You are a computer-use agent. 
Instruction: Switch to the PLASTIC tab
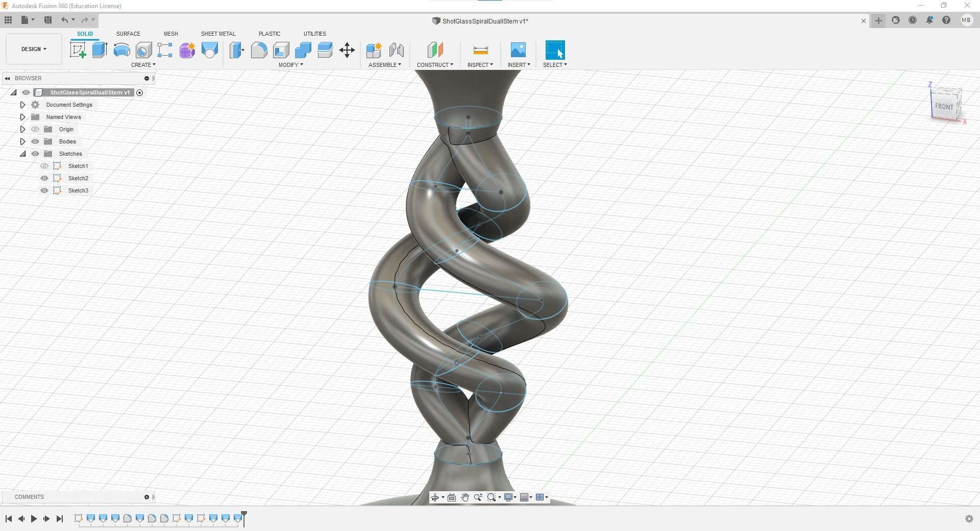[269, 34]
